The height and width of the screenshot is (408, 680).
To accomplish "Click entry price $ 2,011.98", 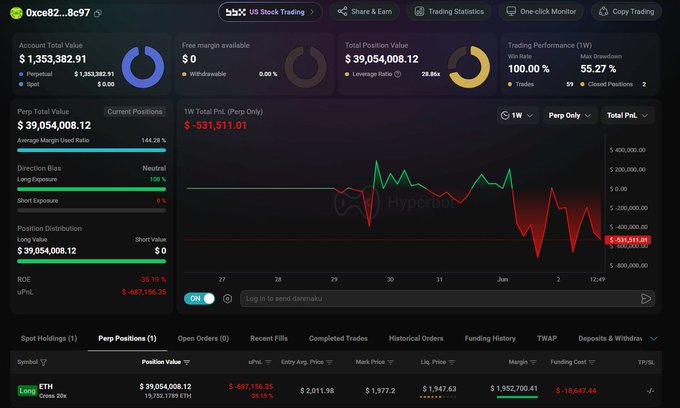I will (x=317, y=391).
